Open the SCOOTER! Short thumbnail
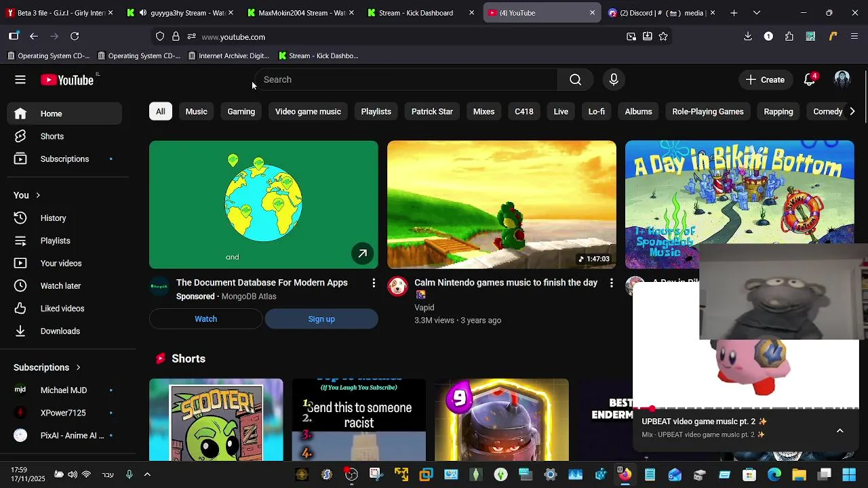868x488 pixels. pyautogui.click(x=216, y=420)
